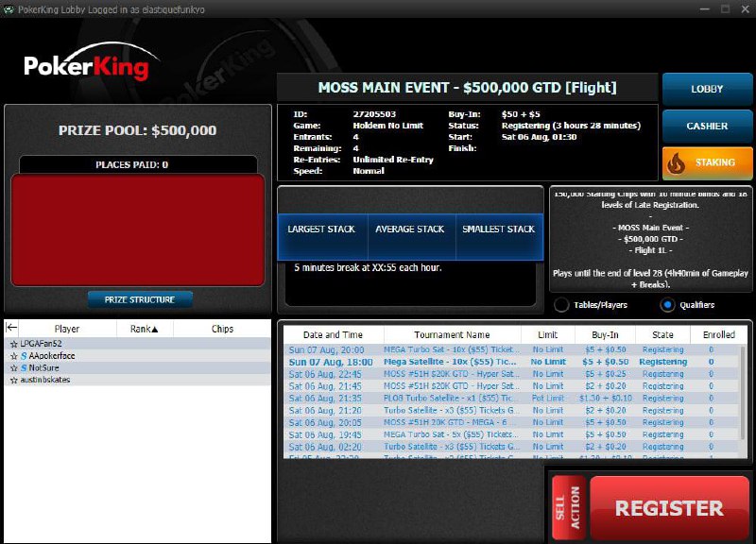
Task: Select the Sun 07 Aug, 18:00 Mega Satellite row
Action: click(512, 362)
